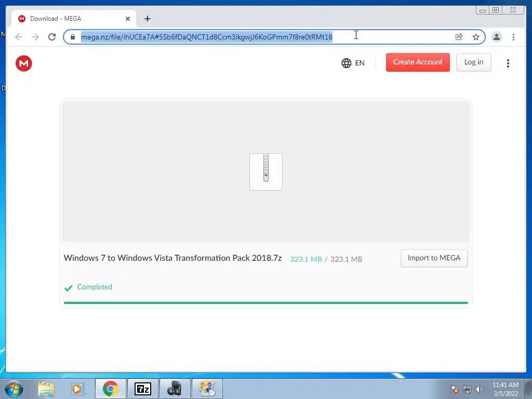Click the Log in button
Image resolution: width=532 pixels, height=399 pixels.
point(474,62)
